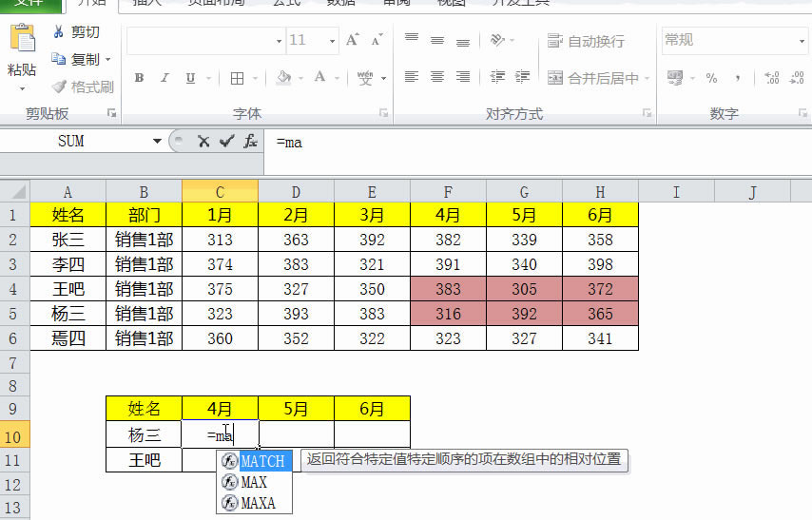
Task: Click the Select All corner button
Action: pos(15,192)
